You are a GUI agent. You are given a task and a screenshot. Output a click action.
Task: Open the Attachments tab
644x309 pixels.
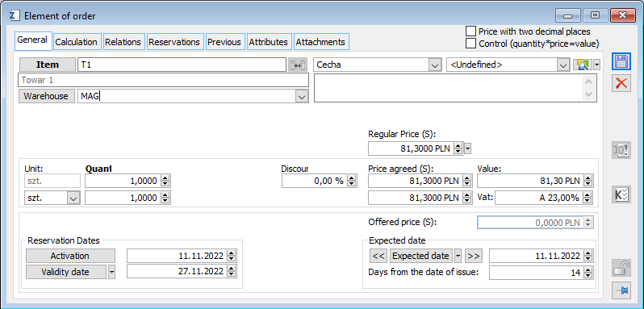click(x=320, y=42)
